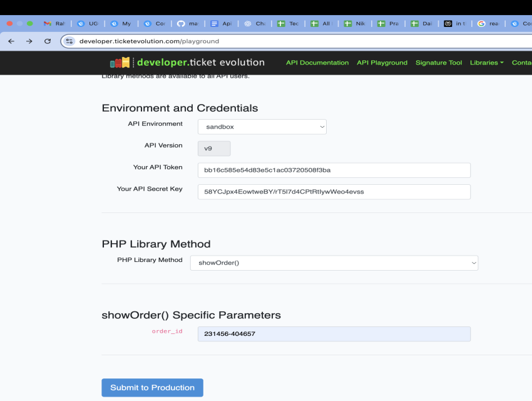Reload the playground page
The image size is (532, 401).
pos(48,41)
